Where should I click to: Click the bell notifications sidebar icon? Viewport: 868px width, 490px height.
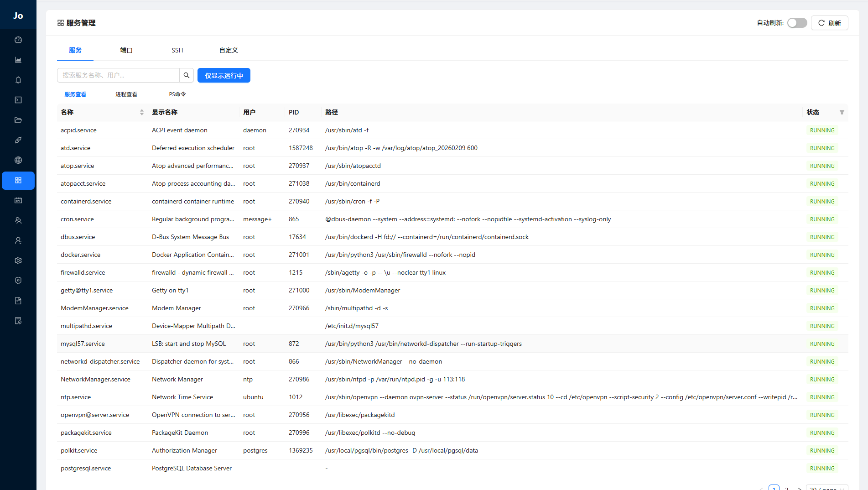pos(18,80)
